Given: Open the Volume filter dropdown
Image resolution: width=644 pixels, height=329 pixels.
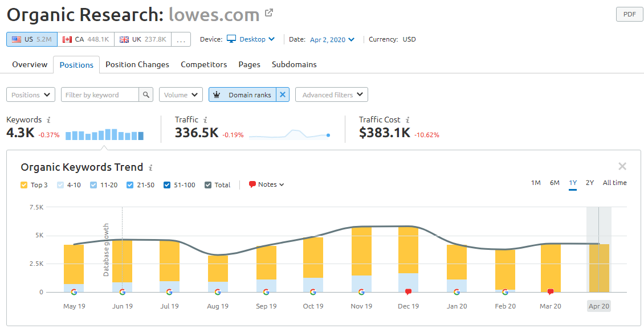Looking at the screenshot, I should click(181, 94).
